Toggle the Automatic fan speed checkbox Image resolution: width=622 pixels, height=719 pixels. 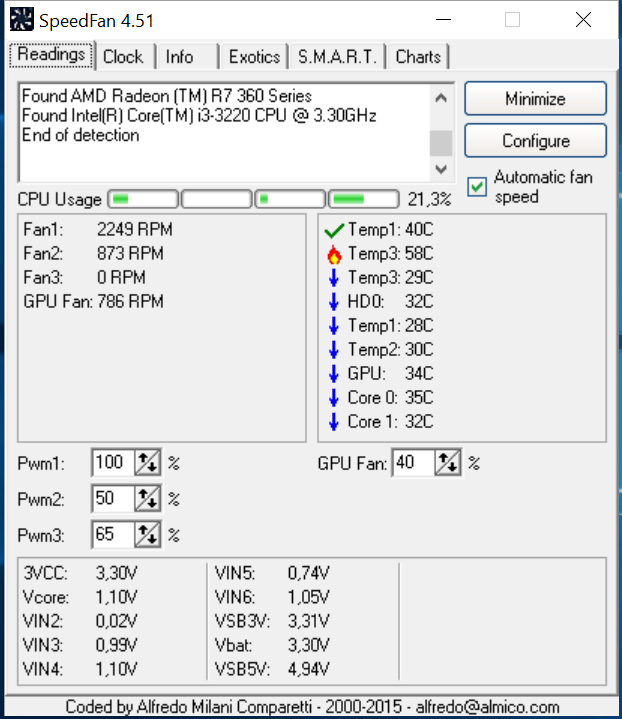tap(477, 187)
